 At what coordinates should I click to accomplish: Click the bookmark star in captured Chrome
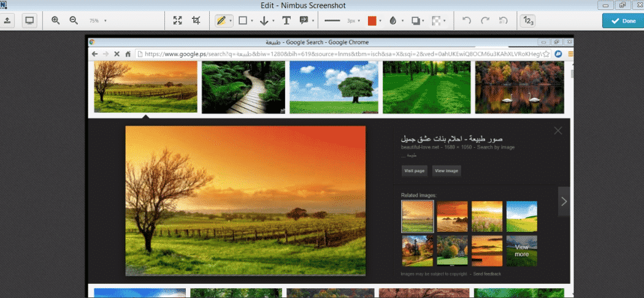point(546,54)
